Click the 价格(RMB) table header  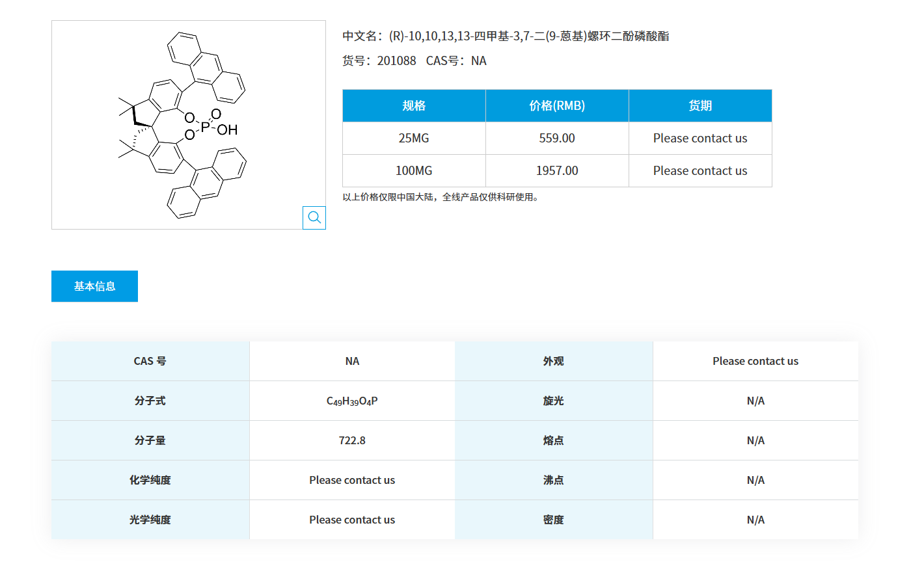(x=556, y=105)
